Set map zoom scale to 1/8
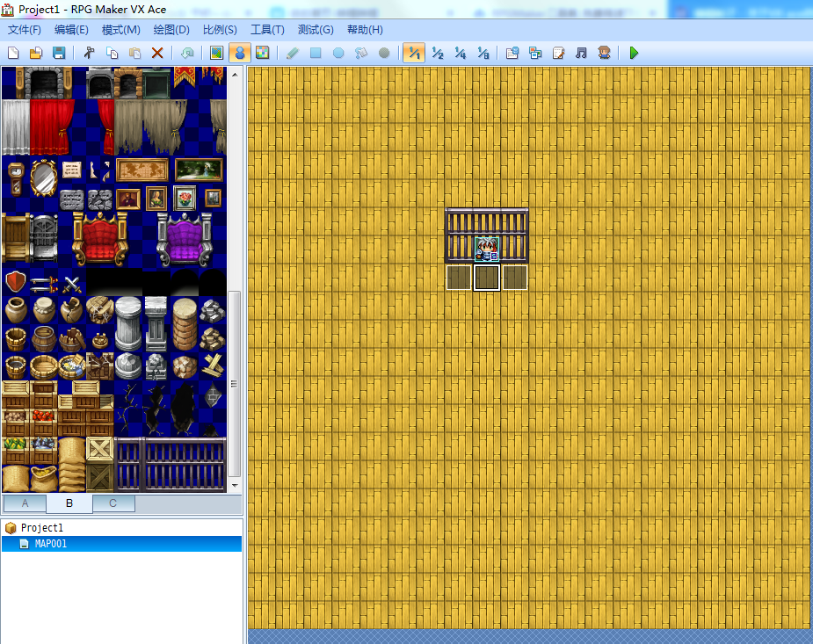 (x=483, y=53)
